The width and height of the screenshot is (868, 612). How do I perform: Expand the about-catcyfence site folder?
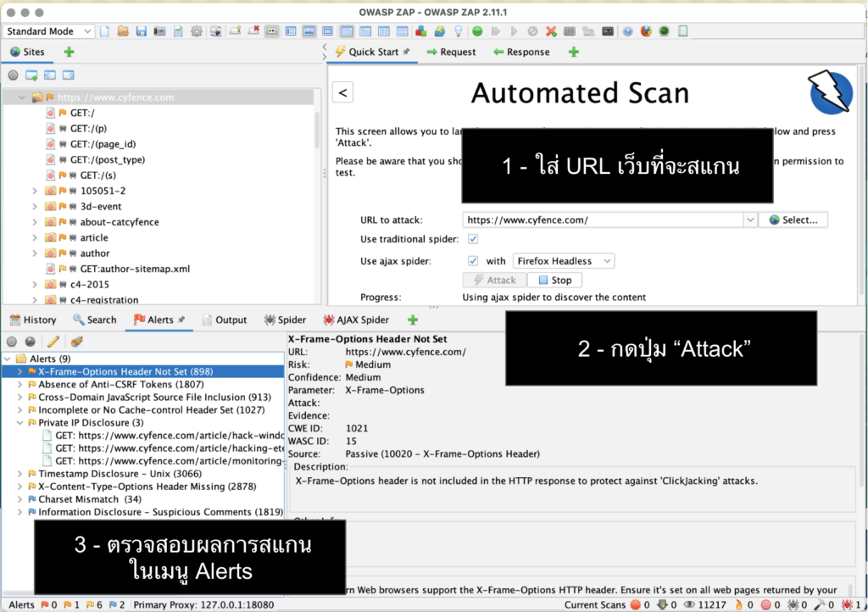[34, 222]
